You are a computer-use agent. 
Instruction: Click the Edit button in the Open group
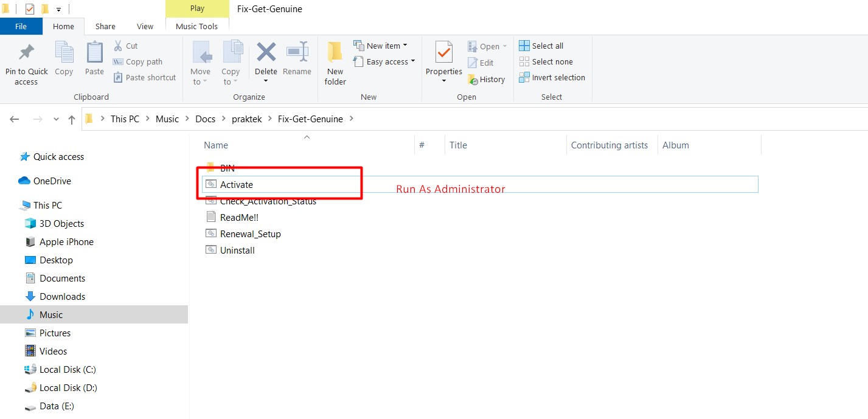pyautogui.click(x=483, y=62)
